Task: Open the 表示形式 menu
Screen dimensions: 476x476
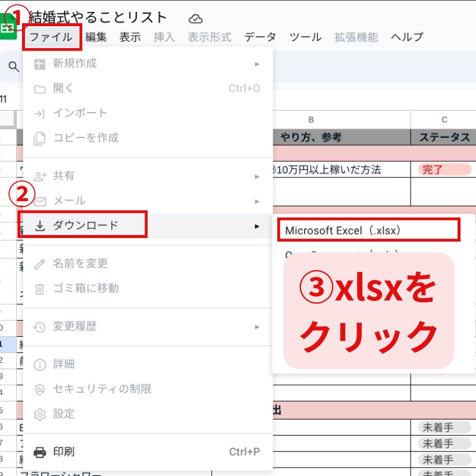Action: (x=209, y=37)
